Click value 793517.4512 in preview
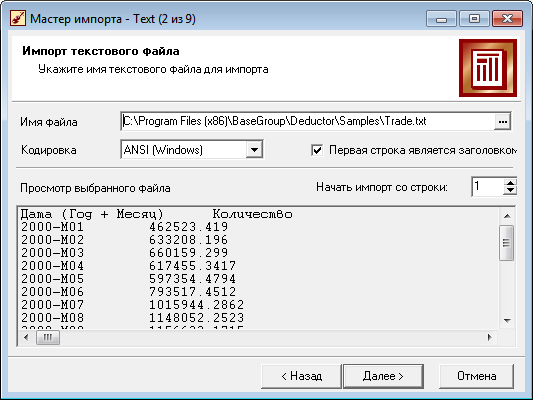Image resolution: width=533 pixels, height=400 pixels. pos(192,292)
